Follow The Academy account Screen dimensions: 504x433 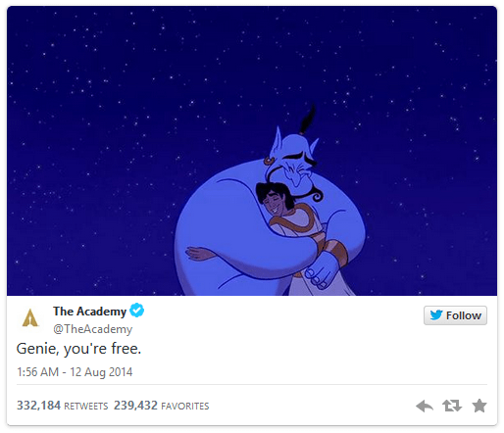tap(455, 315)
